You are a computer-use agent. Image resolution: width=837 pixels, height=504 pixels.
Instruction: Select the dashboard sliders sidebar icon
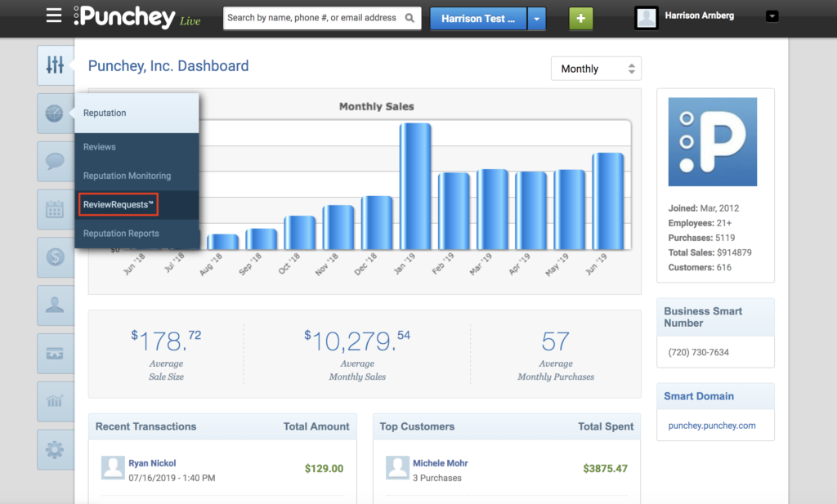(x=55, y=65)
